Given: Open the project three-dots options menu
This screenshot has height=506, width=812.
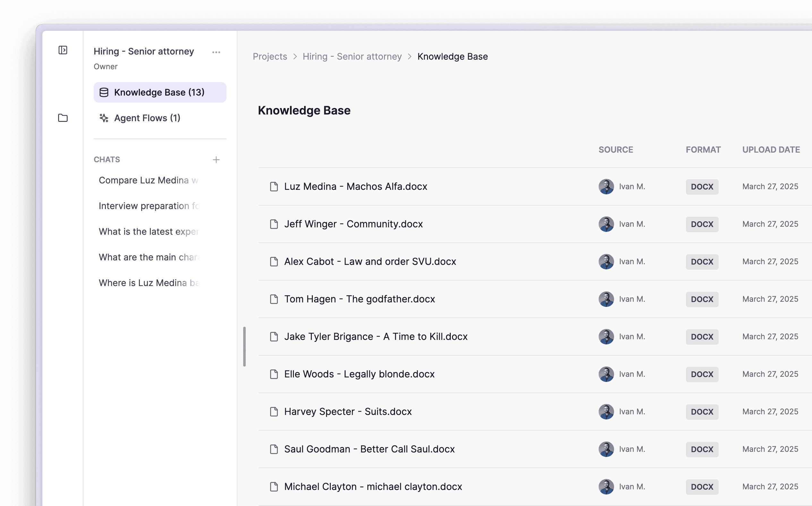Looking at the screenshot, I should [x=216, y=52].
